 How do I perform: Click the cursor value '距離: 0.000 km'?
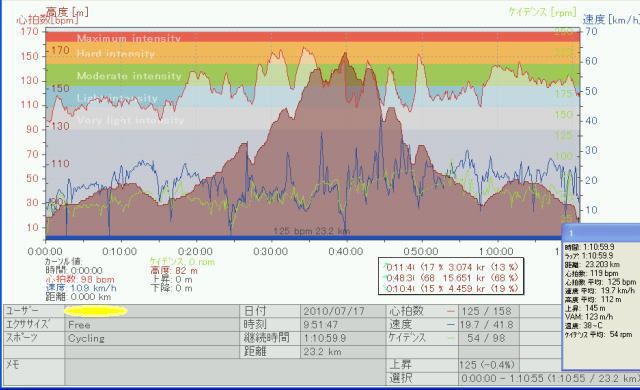[x=78, y=297]
